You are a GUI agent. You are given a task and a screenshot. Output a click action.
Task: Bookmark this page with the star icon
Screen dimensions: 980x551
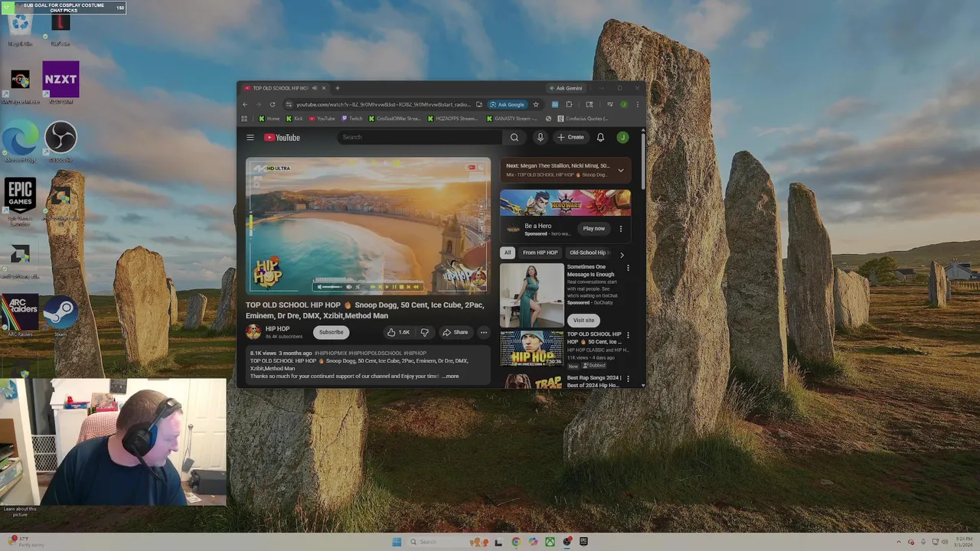[x=536, y=105]
